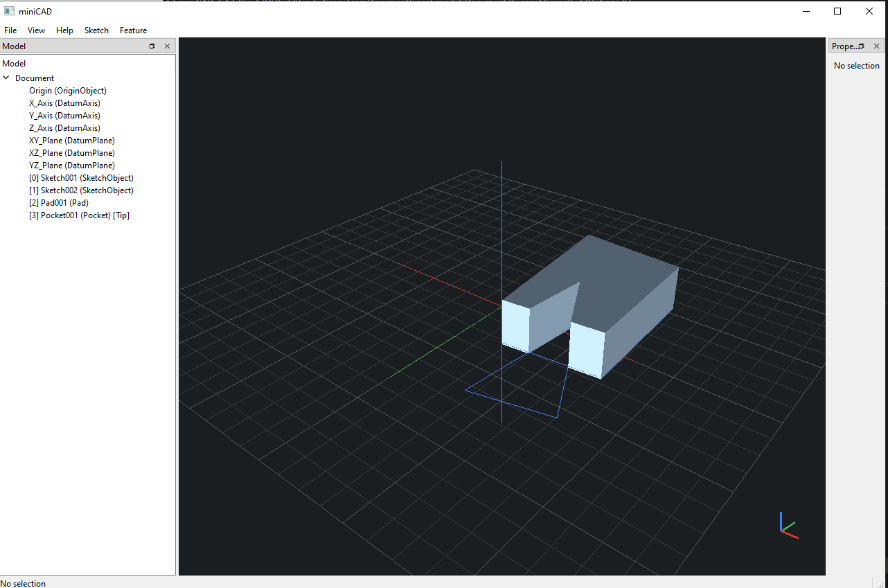Open the View menu

[x=36, y=30]
